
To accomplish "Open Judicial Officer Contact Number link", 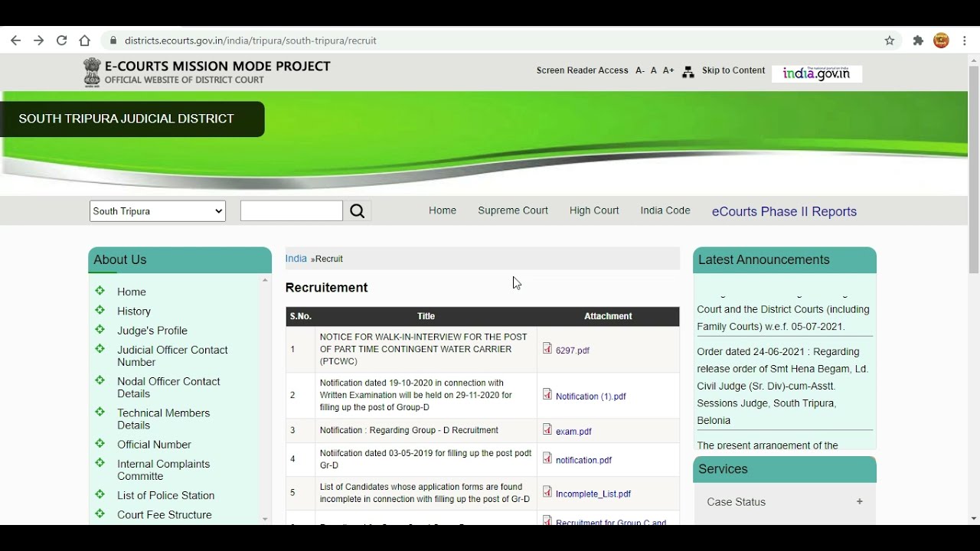I will (172, 356).
